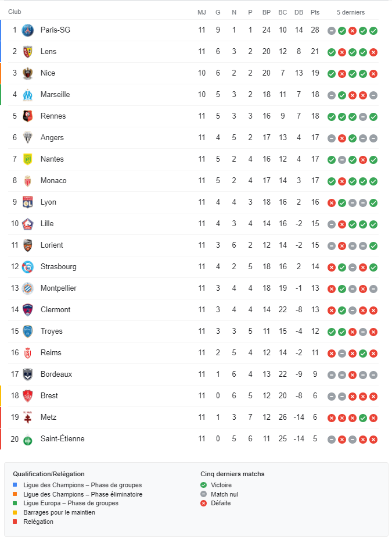Click the green Victoire legend icon
The height and width of the screenshot is (539, 392).
point(203,485)
